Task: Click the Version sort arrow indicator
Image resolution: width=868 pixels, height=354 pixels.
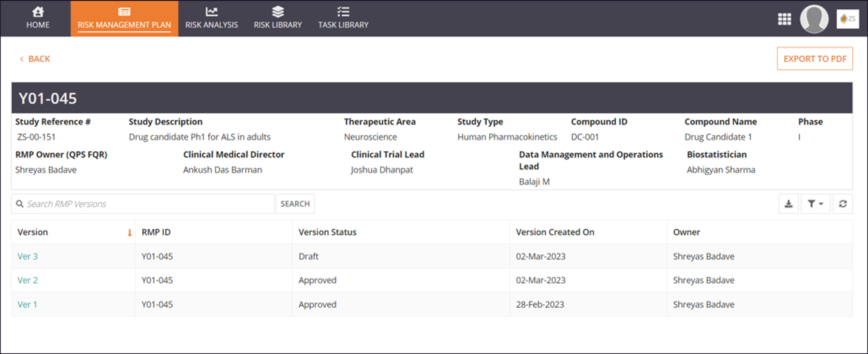Action: 129,232
